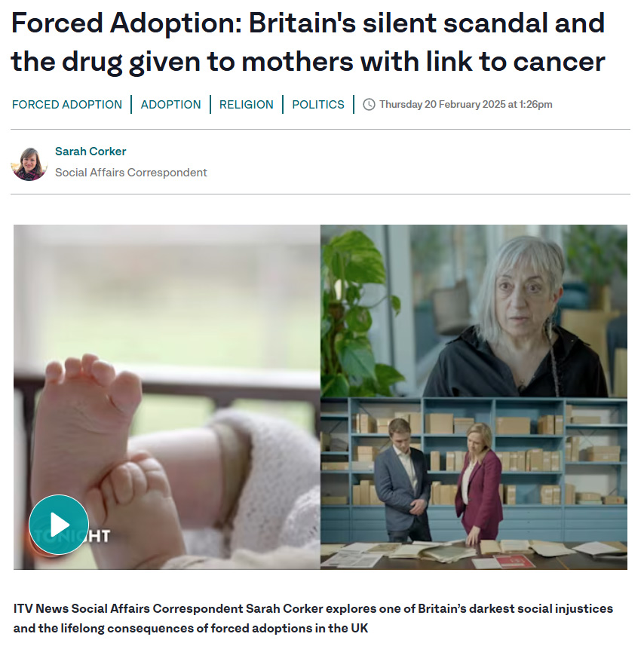Click the clock icon beside publish date
Screen dimensions: 644x646
point(369,105)
